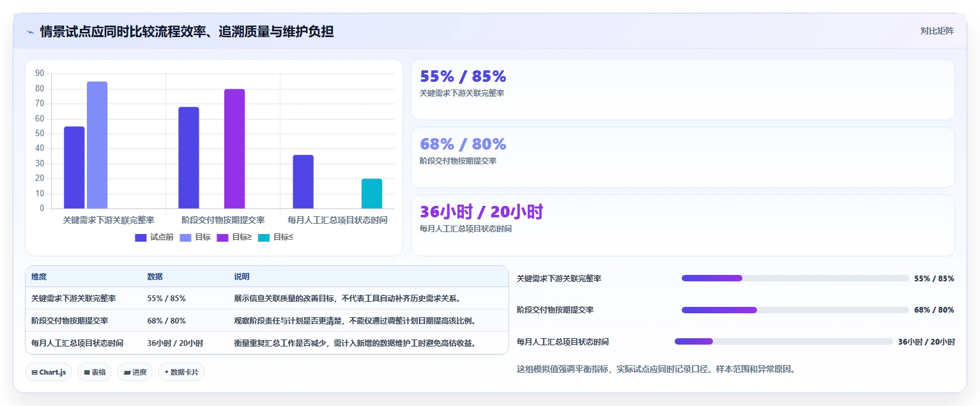
Task: Click the title 情景试点应同时比较流程效率
Action: pyautogui.click(x=187, y=31)
